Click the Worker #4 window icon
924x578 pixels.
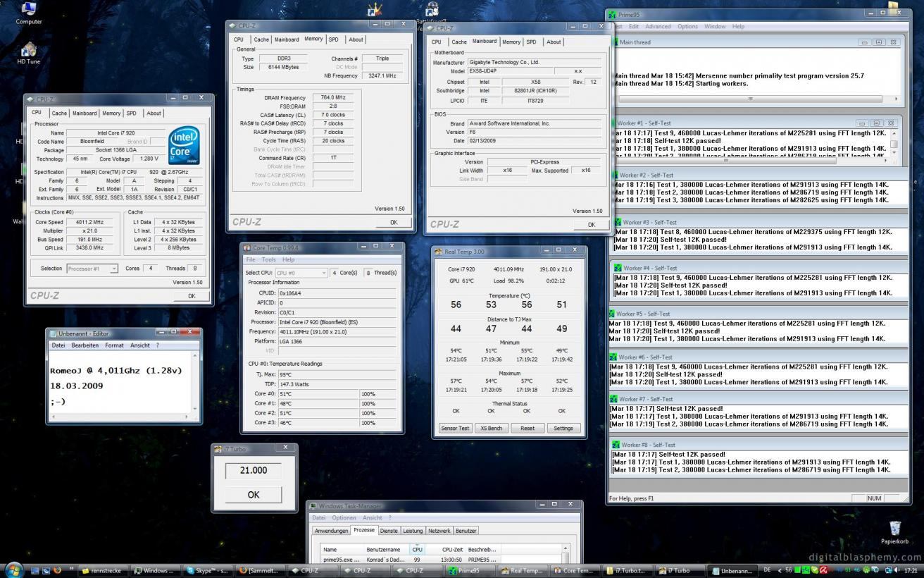(618, 268)
